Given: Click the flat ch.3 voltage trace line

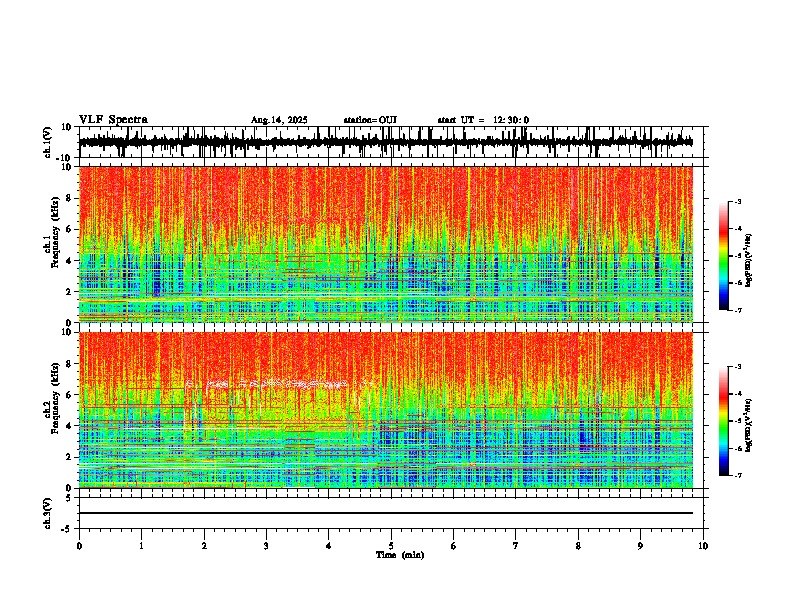Looking at the screenshot, I should click(x=386, y=513).
